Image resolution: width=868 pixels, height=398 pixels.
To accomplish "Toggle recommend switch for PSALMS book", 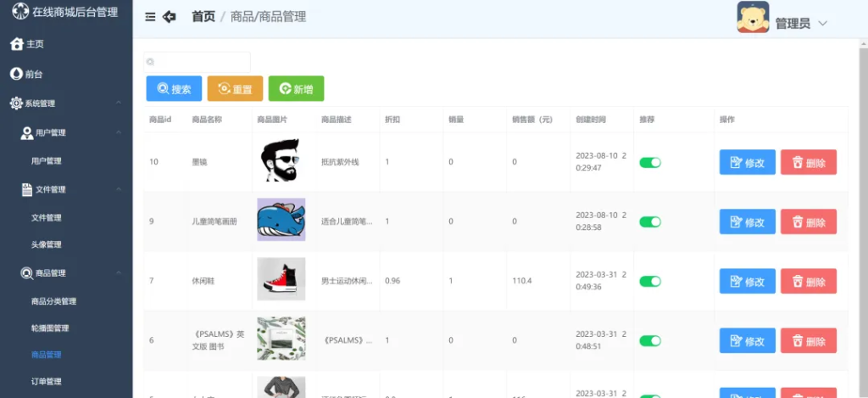I will pyautogui.click(x=650, y=340).
